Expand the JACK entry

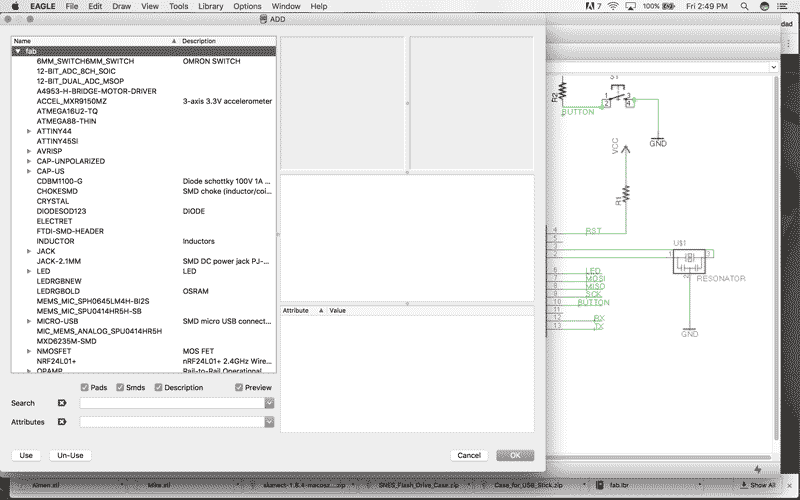click(x=29, y=251)
